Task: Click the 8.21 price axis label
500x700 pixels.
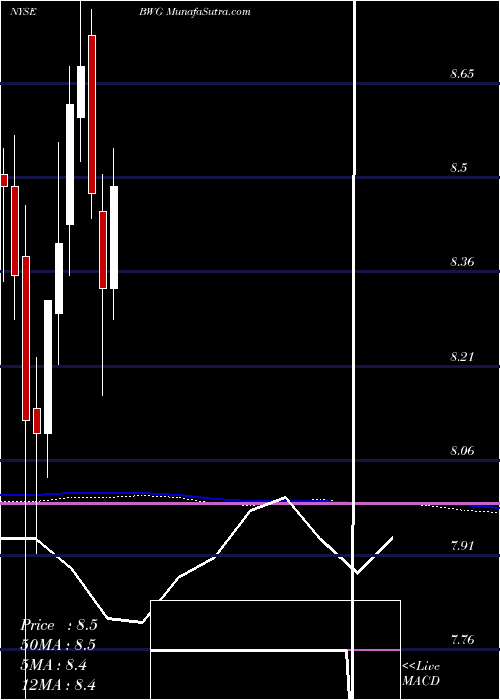Action: tap(462, 357)
